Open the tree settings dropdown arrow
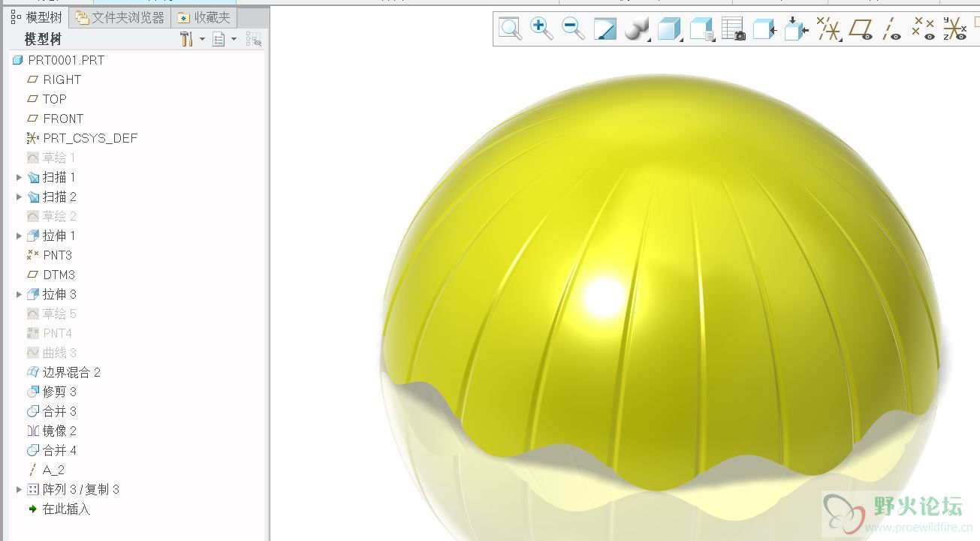 click(202, 39)
